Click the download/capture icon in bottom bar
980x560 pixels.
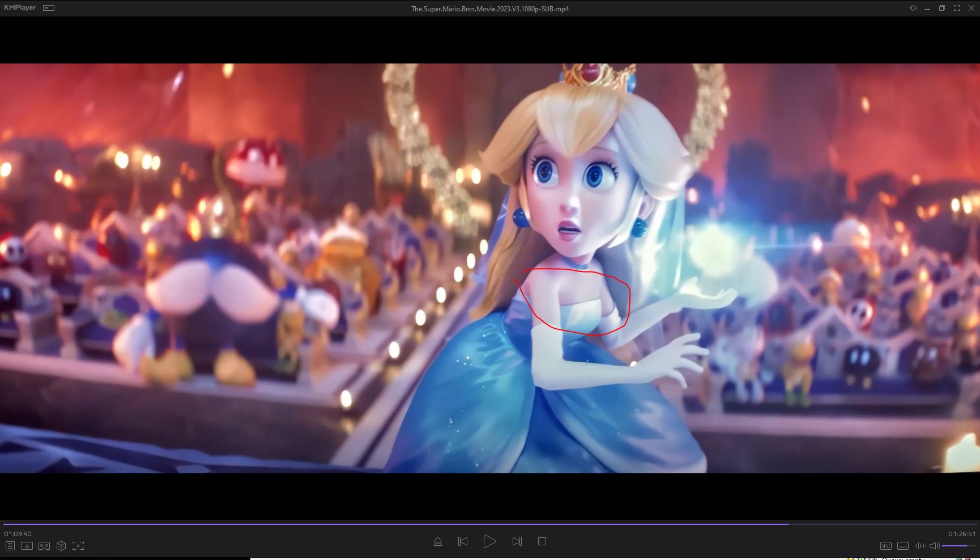[27, 546]
